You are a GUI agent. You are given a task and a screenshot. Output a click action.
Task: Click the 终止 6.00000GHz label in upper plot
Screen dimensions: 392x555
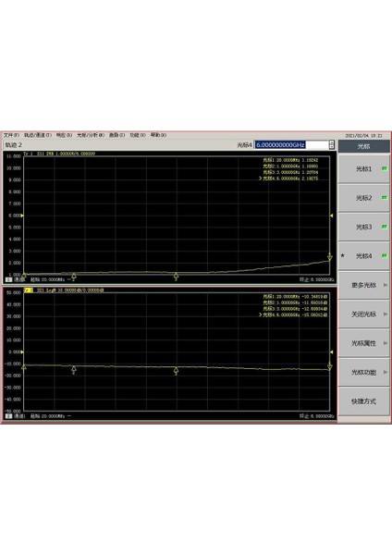[316, 279]
